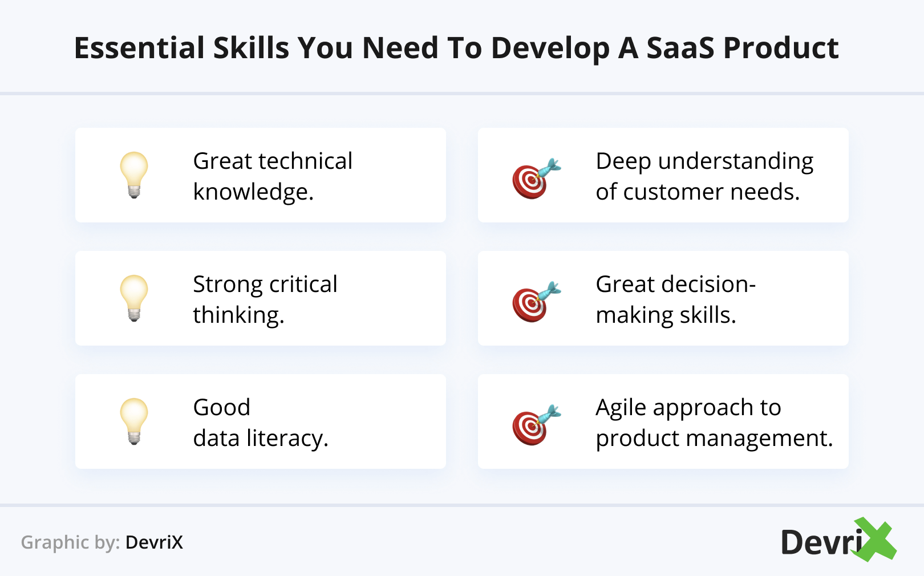This screenshot has height=576, width=924.
Task: Click the 'Agile approach to product management.' text
Action: coord(714,423)
